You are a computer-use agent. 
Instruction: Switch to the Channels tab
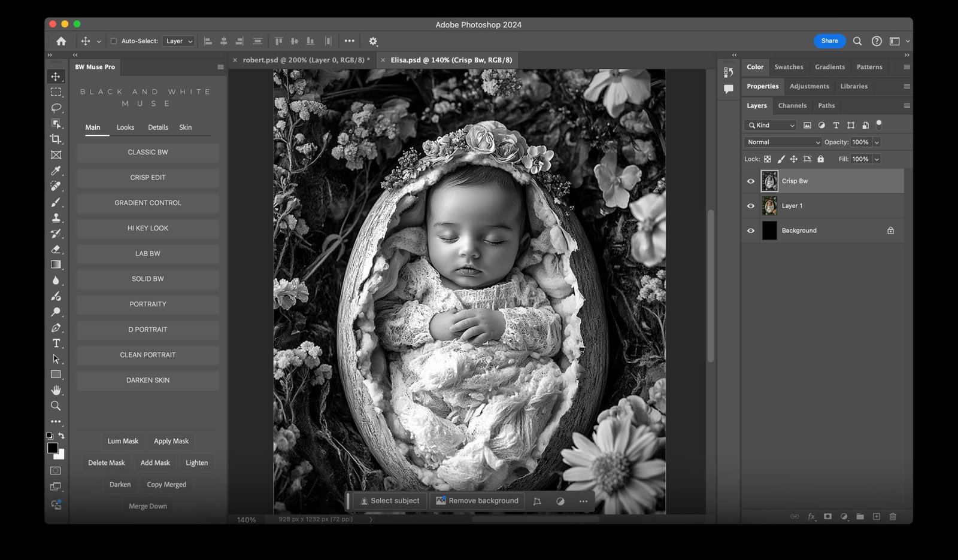[x=792, y=105]
